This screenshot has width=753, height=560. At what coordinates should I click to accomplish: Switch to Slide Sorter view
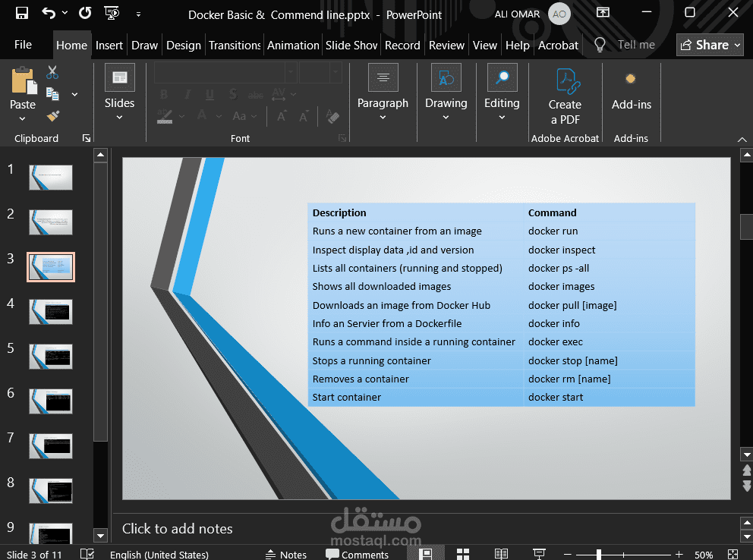463,554
